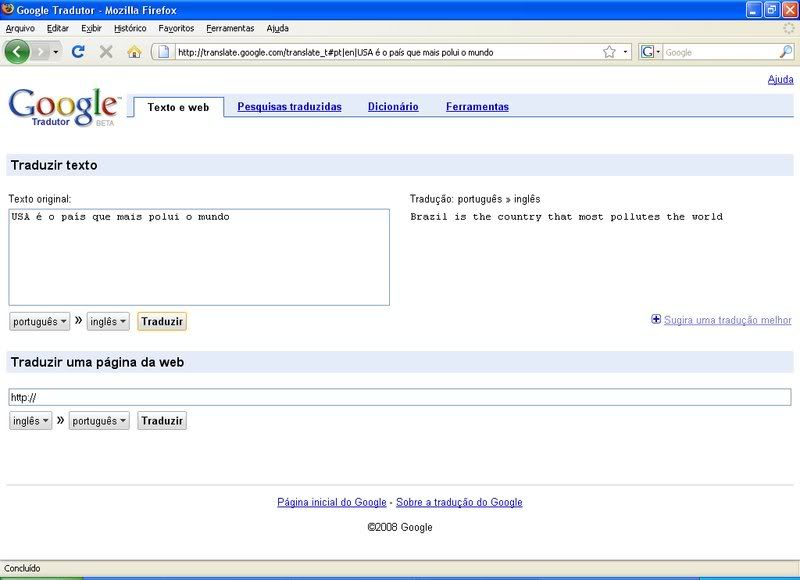Click the Traduzir button for web page translation
The width and height of the screenshot is (800, 580).
click(162, 421)
